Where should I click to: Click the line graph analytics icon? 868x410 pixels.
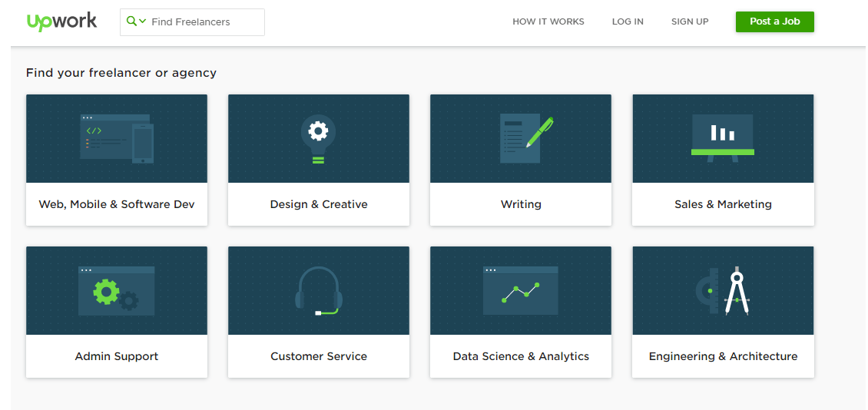tap(520, 291)
